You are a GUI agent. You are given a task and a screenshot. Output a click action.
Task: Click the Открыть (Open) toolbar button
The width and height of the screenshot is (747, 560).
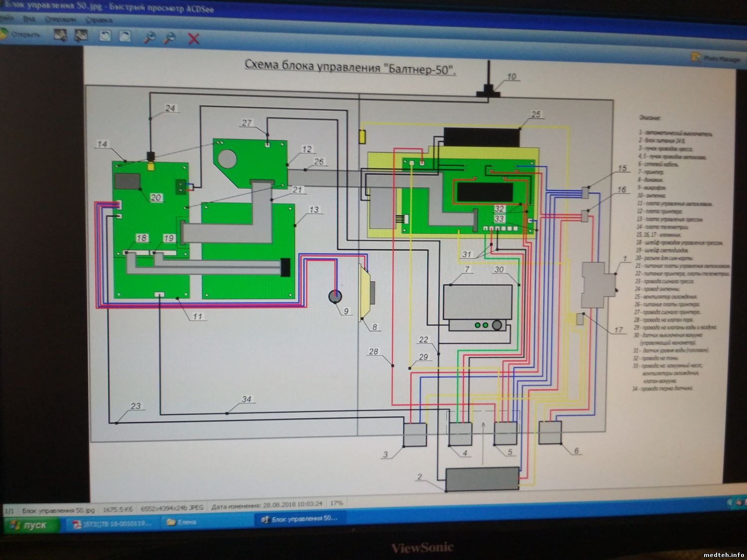pos(20,34)
